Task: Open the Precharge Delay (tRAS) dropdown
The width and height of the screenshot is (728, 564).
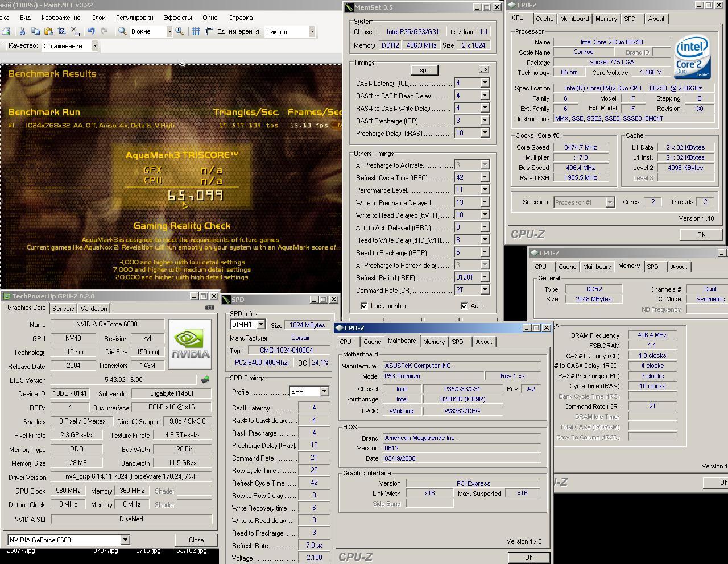Action: [x=485, y=133]
